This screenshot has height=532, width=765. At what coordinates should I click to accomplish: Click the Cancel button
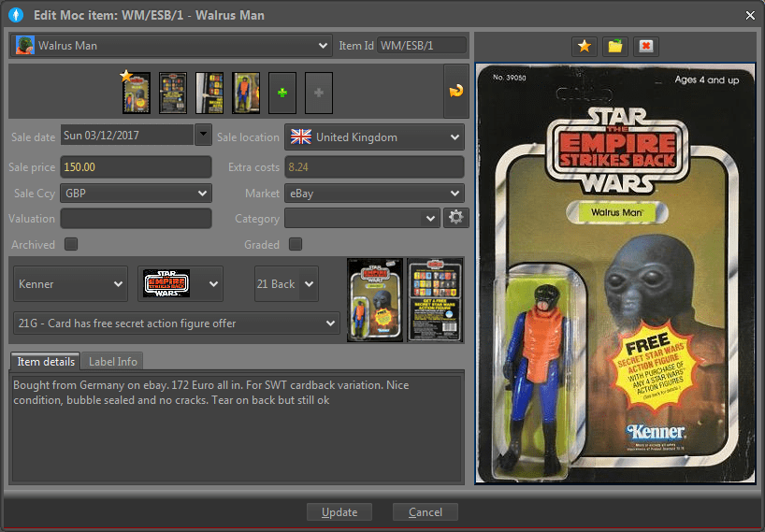click(425, 511)
